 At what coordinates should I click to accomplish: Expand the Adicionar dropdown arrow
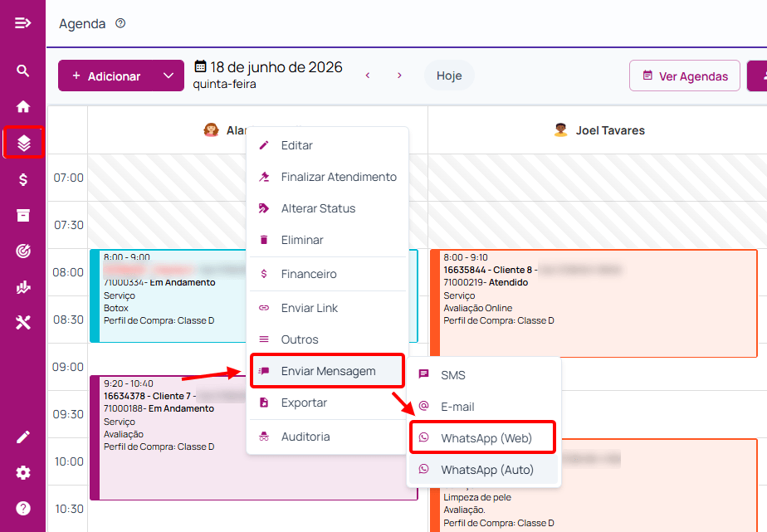coord(169,76)
